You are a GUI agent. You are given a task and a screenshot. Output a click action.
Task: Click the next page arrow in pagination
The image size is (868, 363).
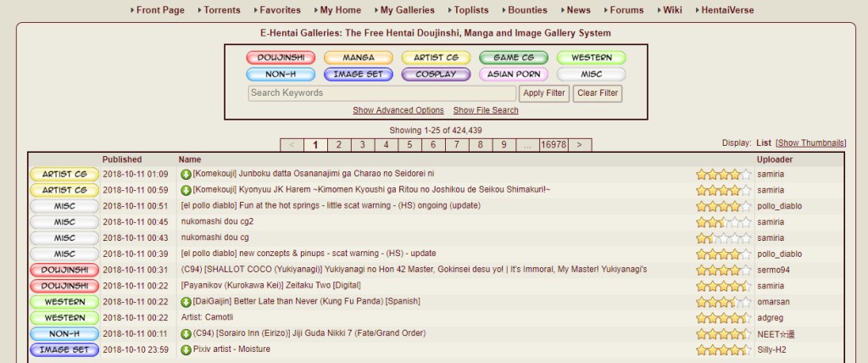coord(580,145)
